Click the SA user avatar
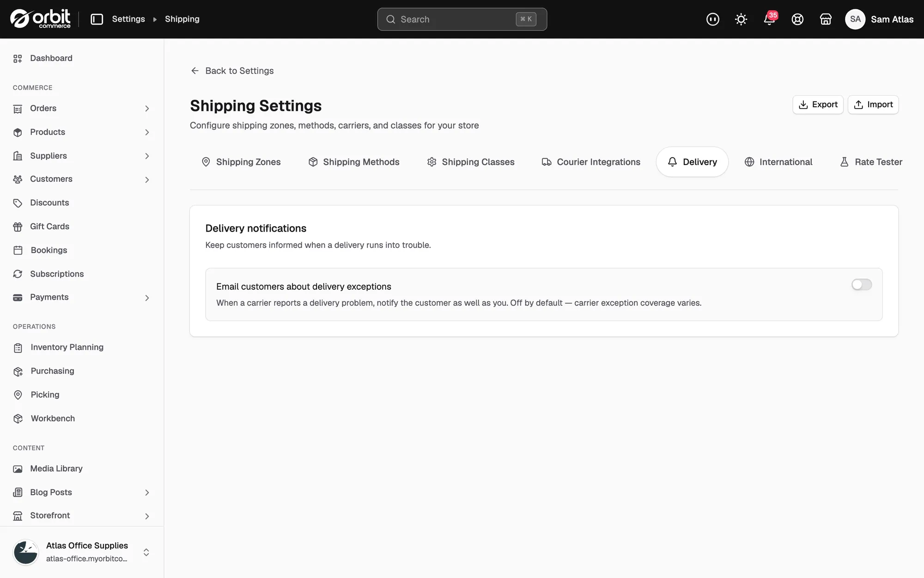The height and width of the screenshot is (578, 924). (x=855, y=19)
